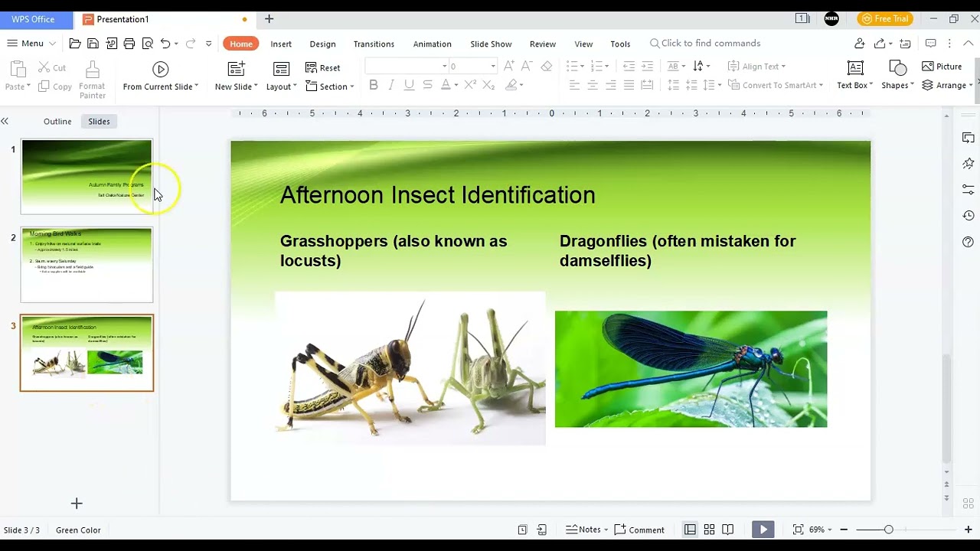Zoom in with the plus button

(968, 530)
